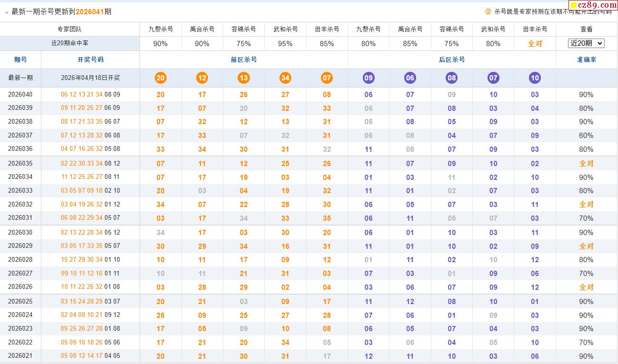
Task: Open the 近20期 period dropdown
Action: pos(586,43)
